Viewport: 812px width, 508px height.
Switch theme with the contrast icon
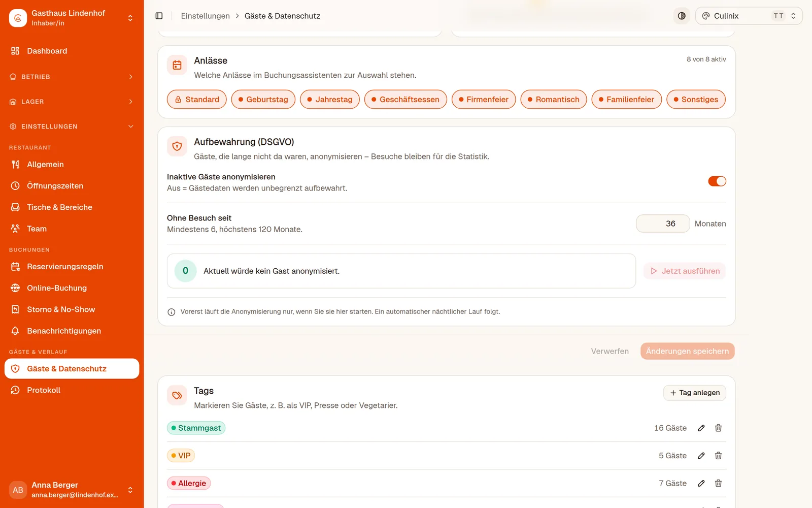682,16
